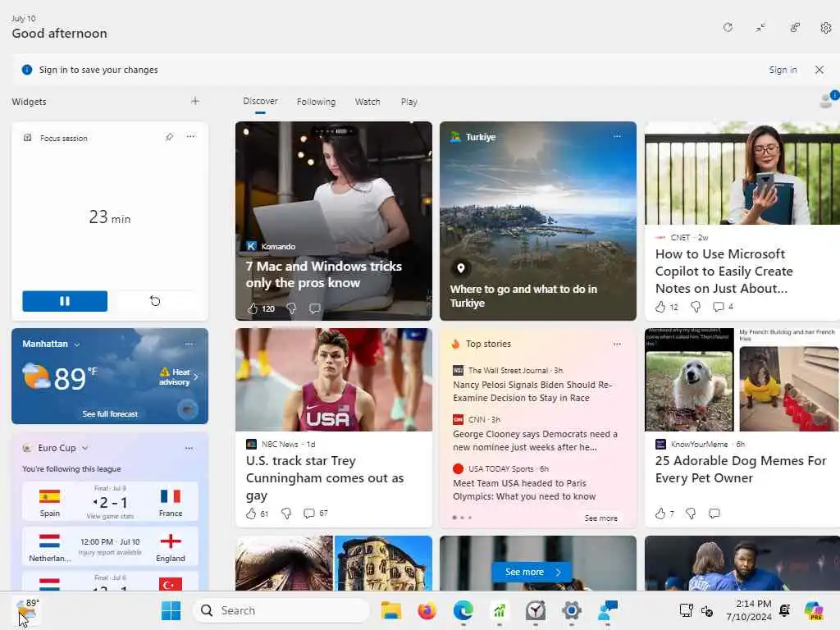Like the Trey Cunningham article
This screenshot has height=630, width=840.
click(251, 514)
